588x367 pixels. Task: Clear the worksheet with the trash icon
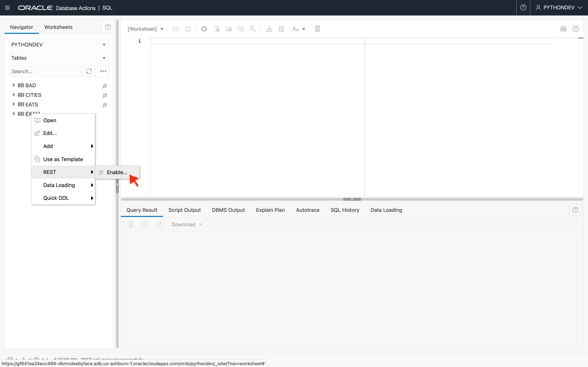[x=317, y=29]
